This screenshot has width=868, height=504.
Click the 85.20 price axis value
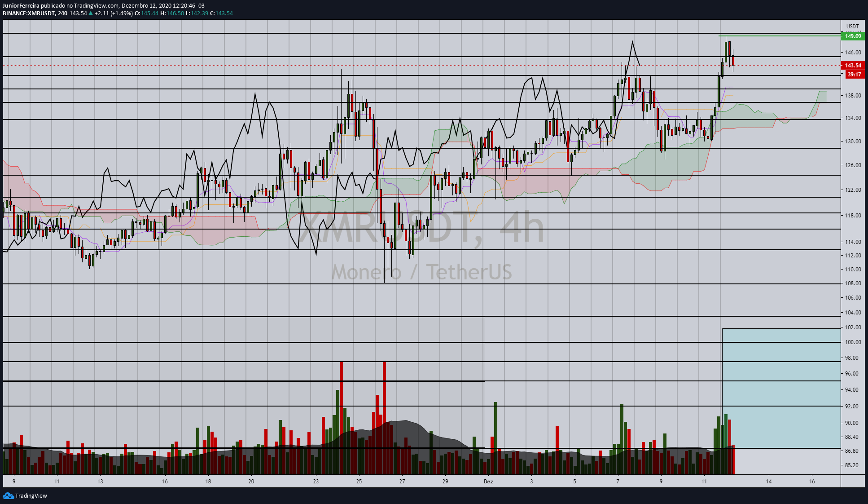click(852, 465)
